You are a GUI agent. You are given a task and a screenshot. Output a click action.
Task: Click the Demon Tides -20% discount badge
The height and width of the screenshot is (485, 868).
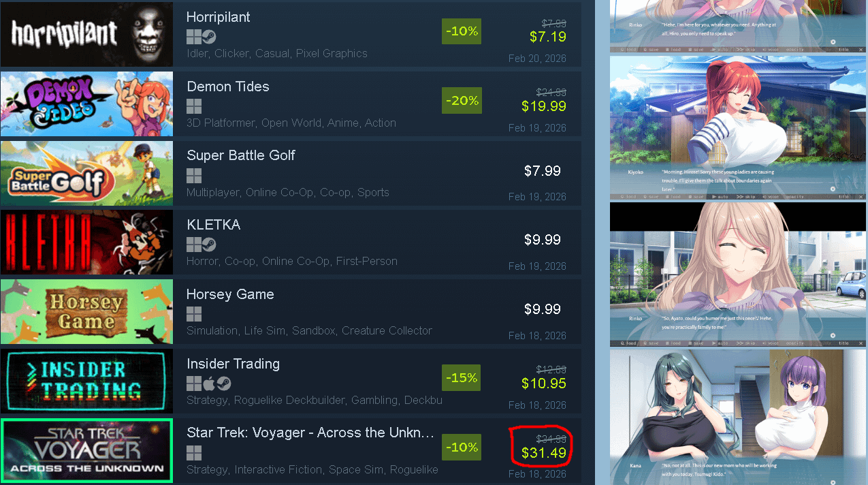[462, 101]
